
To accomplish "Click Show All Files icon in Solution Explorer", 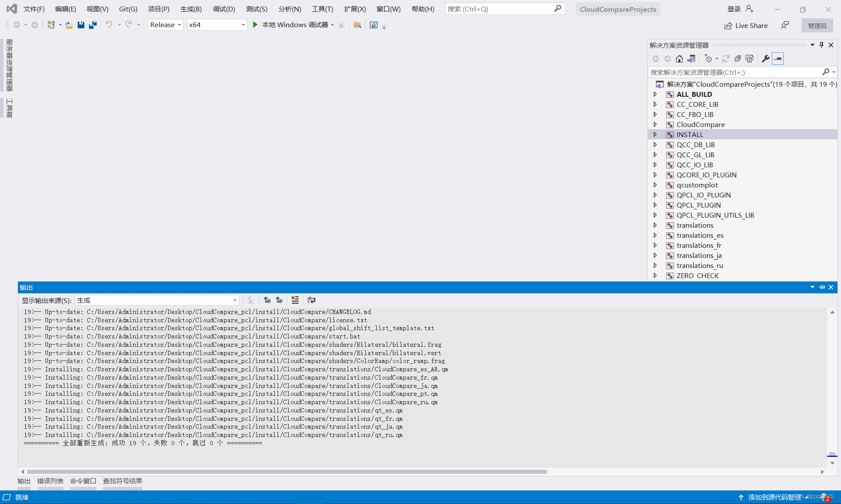I will click(x=749, y=59).
